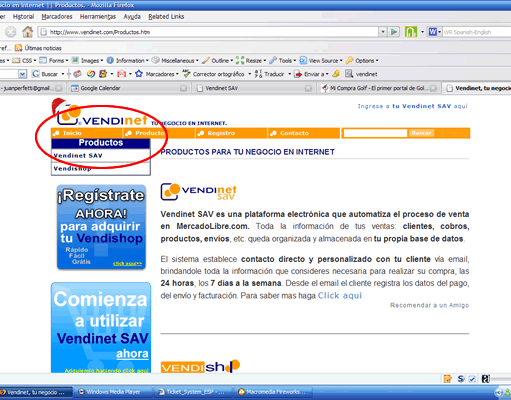Click the highlighter icon in Google toolbar
The width and height of the screenshot is (511, 400).
pyautogui.click(x=336, y=74)
